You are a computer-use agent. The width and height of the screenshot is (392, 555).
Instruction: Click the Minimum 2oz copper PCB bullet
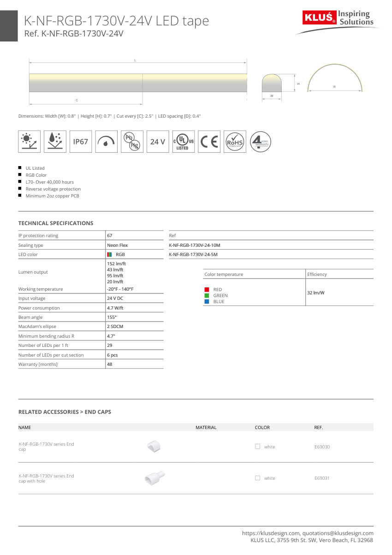[x=53, y=196]
